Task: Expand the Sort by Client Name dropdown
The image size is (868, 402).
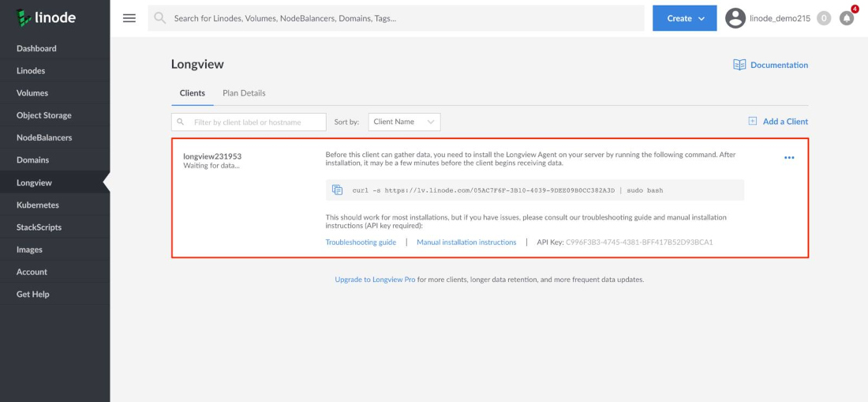Action: coord(404,122)
